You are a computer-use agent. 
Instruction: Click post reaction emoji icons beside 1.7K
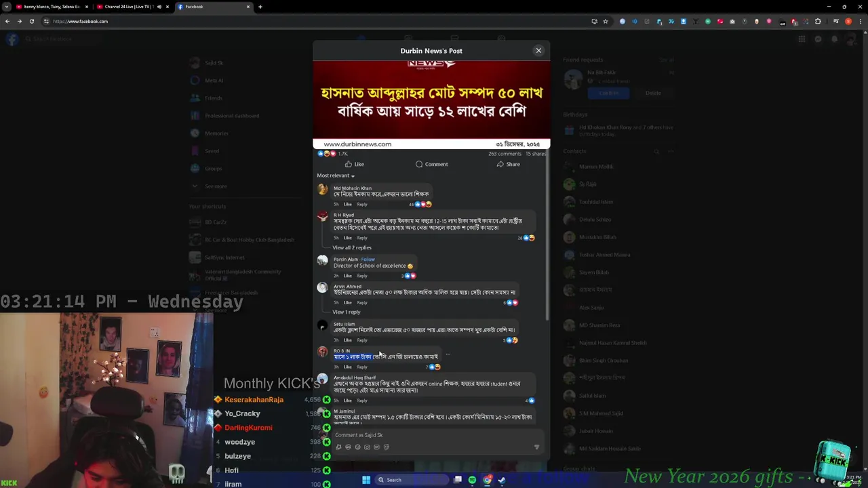(326, 154)
